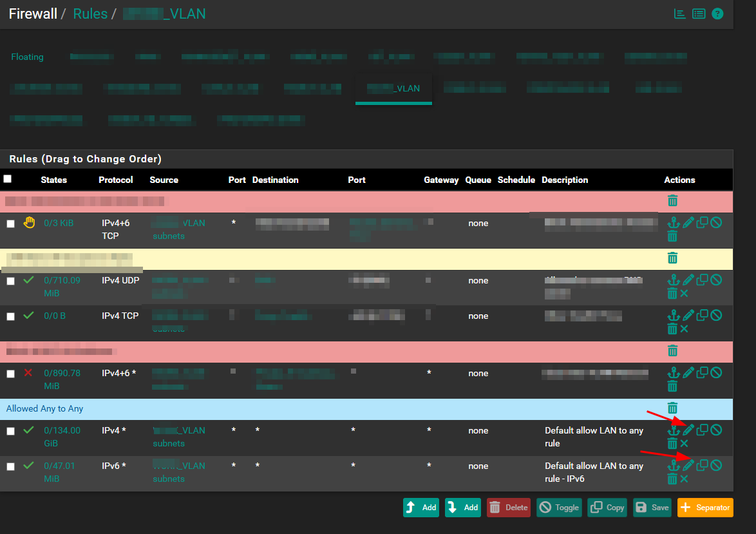Edit the IPv4 TCP 0/0 B rule

click(688, 316)
